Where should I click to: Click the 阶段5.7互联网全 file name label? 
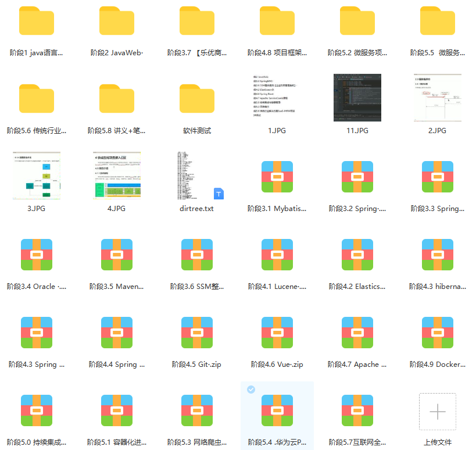(357, 442)
